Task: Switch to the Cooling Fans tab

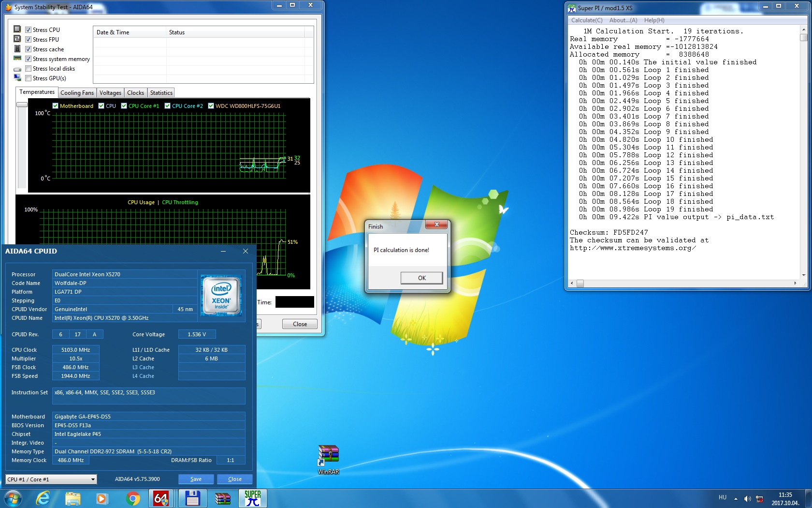Action: [77, 93]
